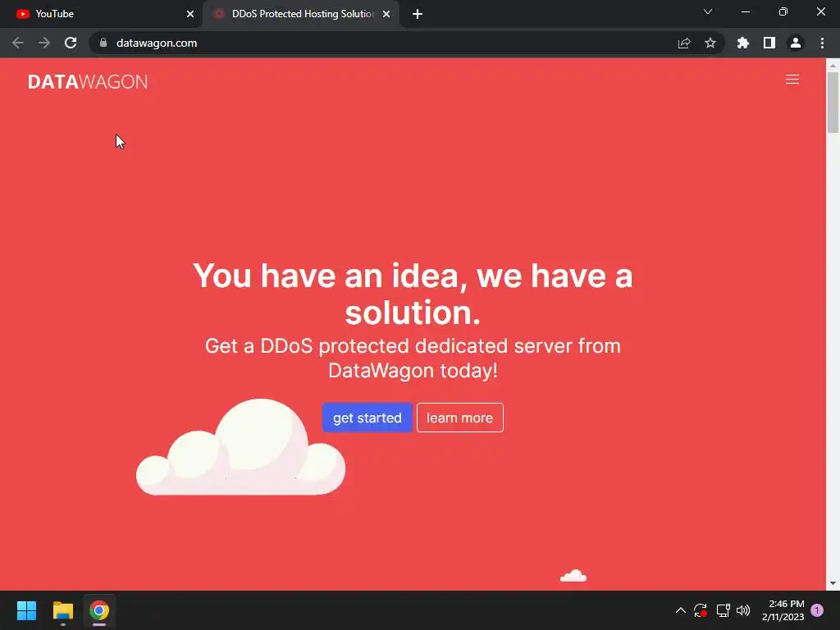
Task: Open a new browser tab
Action: [418, 14]
